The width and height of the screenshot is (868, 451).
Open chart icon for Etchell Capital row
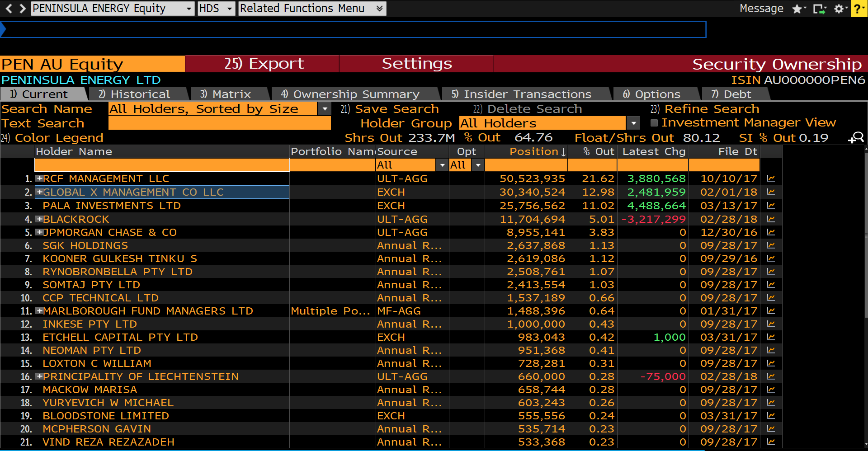pyautogui.click(x=771, y=338)
